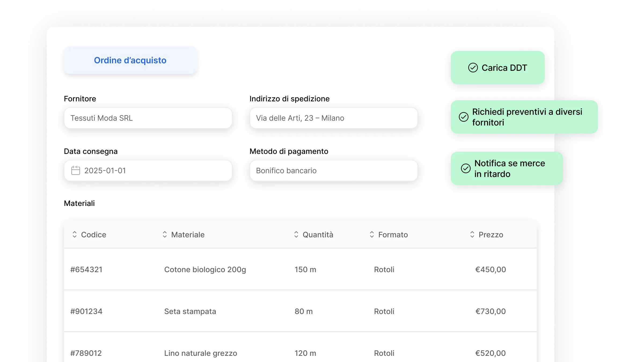Sort table by Quantità column arrows
Viewport: 644px width, 362px height.
point(296,235)
